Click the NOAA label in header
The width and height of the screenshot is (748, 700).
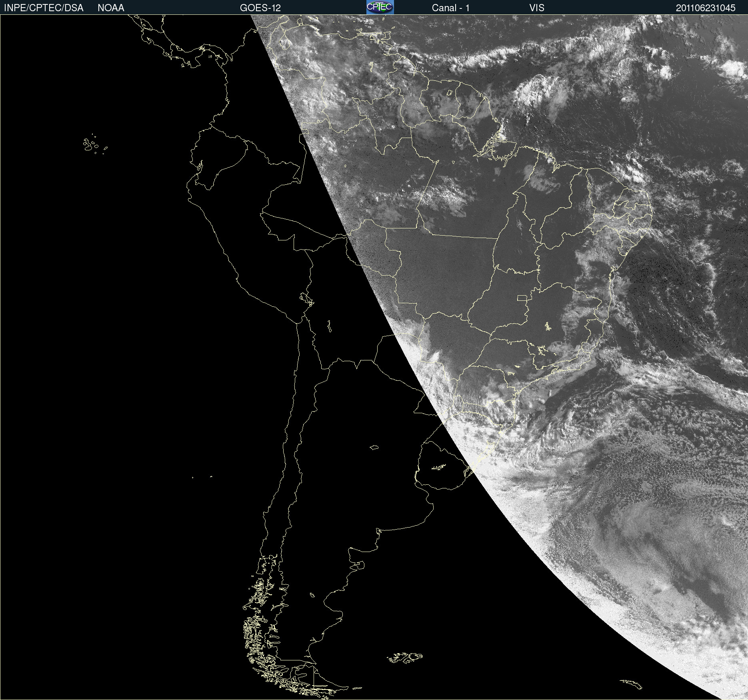(x=111, y=8)
